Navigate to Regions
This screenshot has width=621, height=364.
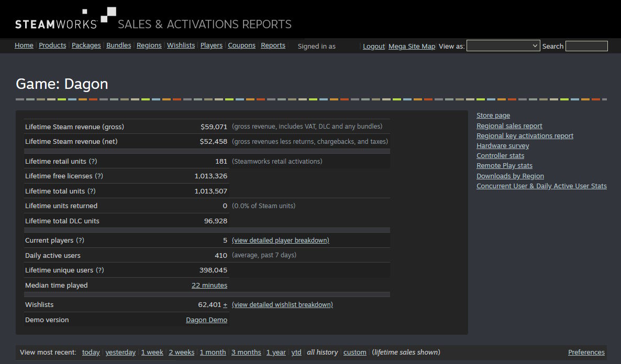pos(149,45)
